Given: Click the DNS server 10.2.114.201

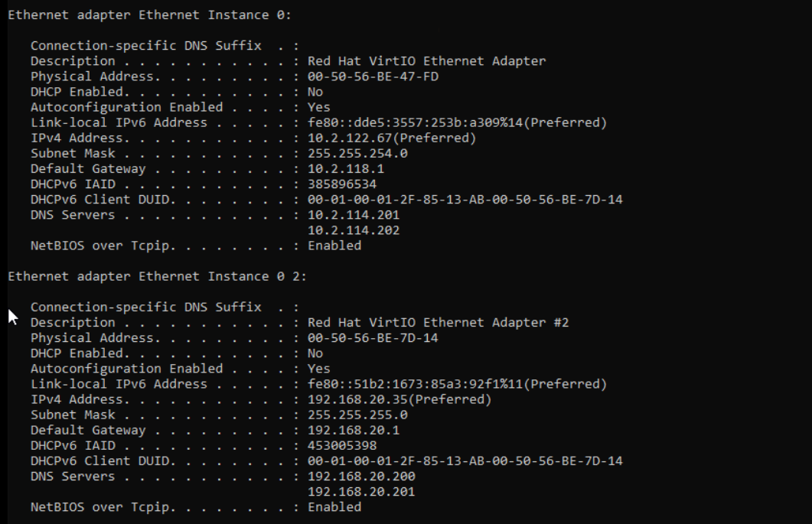Looking at the screenshot, I should (x=354, y=215).
